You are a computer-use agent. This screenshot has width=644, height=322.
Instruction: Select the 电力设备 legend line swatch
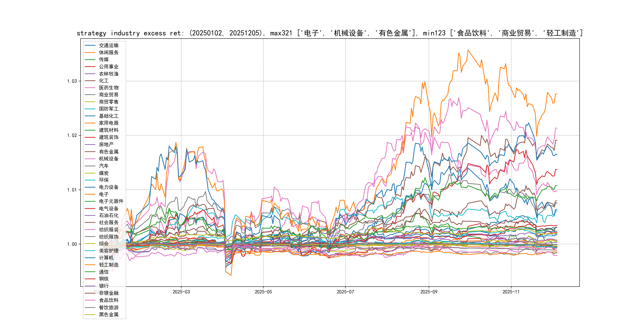pos(90,187)
